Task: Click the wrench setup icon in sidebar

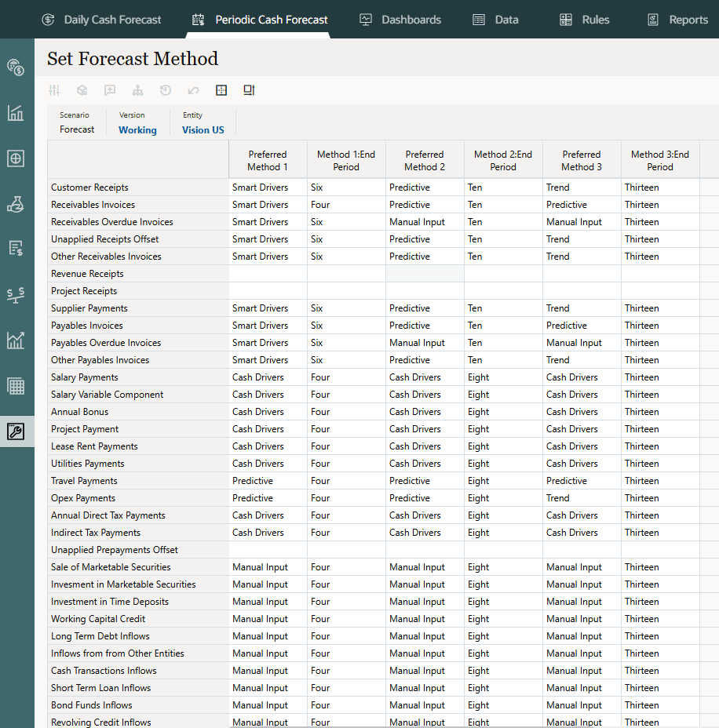Action: click(16, 431)
